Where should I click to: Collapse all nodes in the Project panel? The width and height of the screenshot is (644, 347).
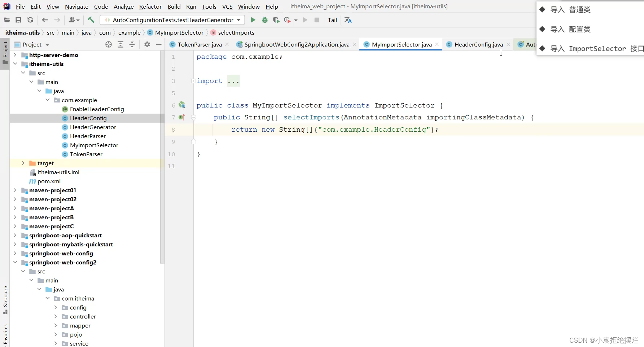point(132,44)
